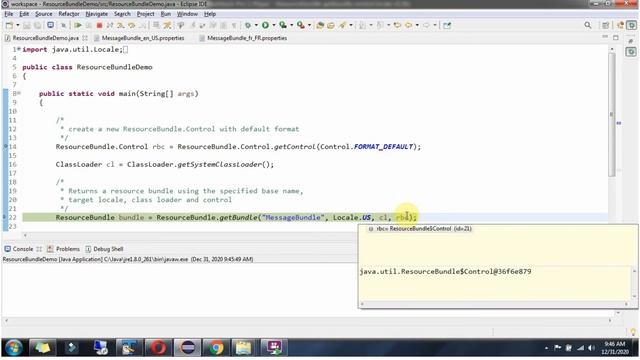Switch to the Java perspective icon
This screenshot has height=360, width=640.
[620, 25]
